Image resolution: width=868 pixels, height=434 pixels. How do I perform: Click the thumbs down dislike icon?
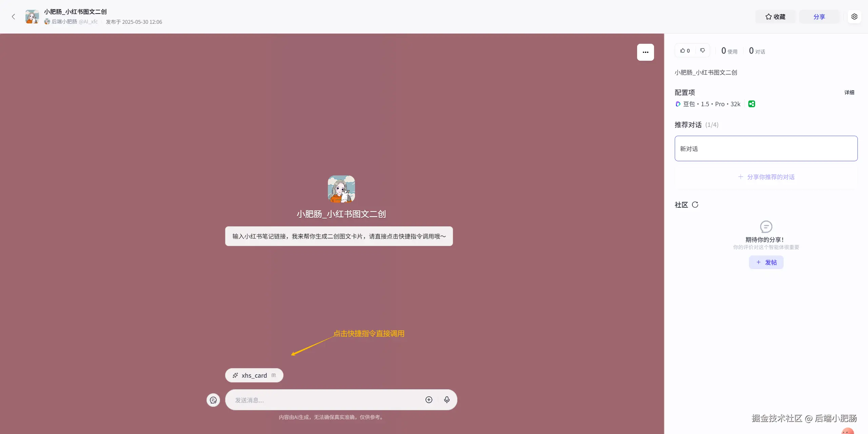click(x=703, y=51)
